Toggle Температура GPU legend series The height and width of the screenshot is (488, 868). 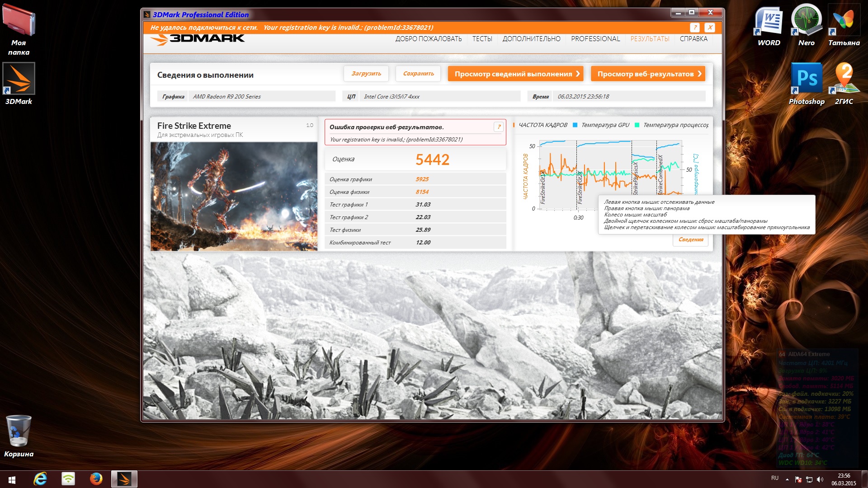605,125
